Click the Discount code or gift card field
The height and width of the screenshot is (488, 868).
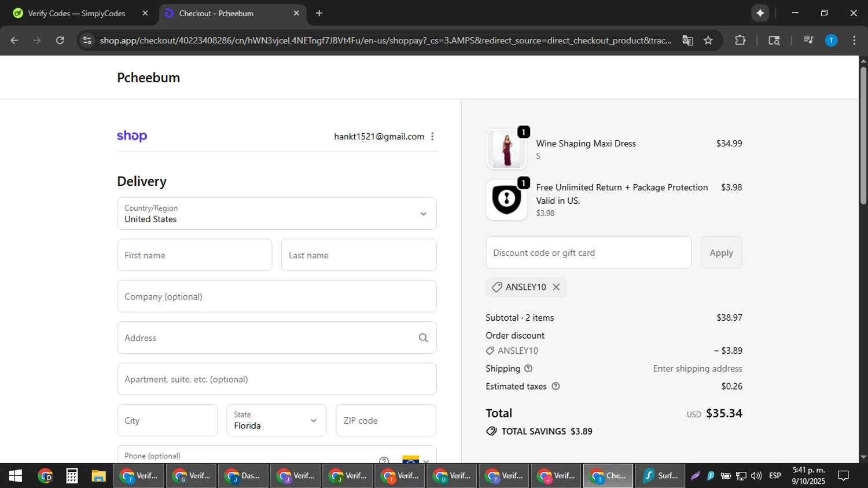coord(589,252)
